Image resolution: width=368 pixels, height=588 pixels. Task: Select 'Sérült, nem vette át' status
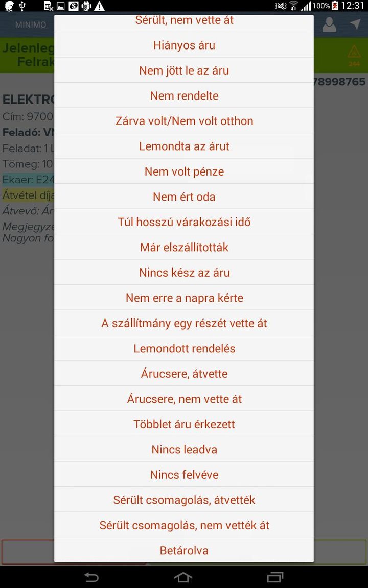184,20
